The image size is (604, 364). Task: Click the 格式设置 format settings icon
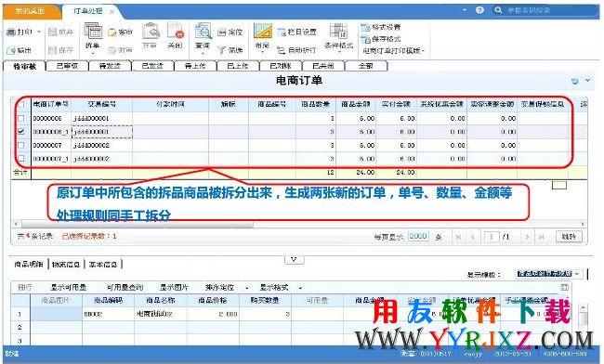[x=365, y=27]
